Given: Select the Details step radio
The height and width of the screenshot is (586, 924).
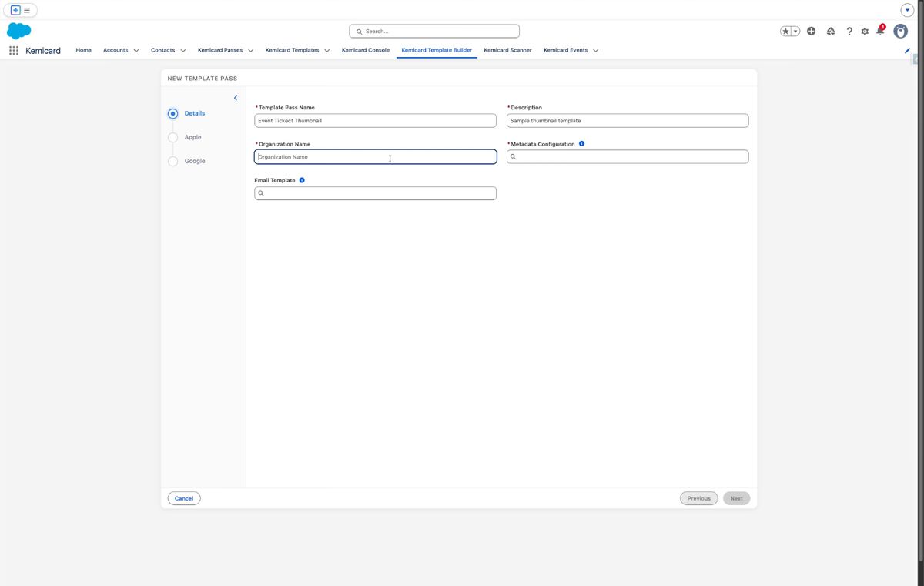Looking at the screenshot, I should pyautogui.click(x=172, y=113).
